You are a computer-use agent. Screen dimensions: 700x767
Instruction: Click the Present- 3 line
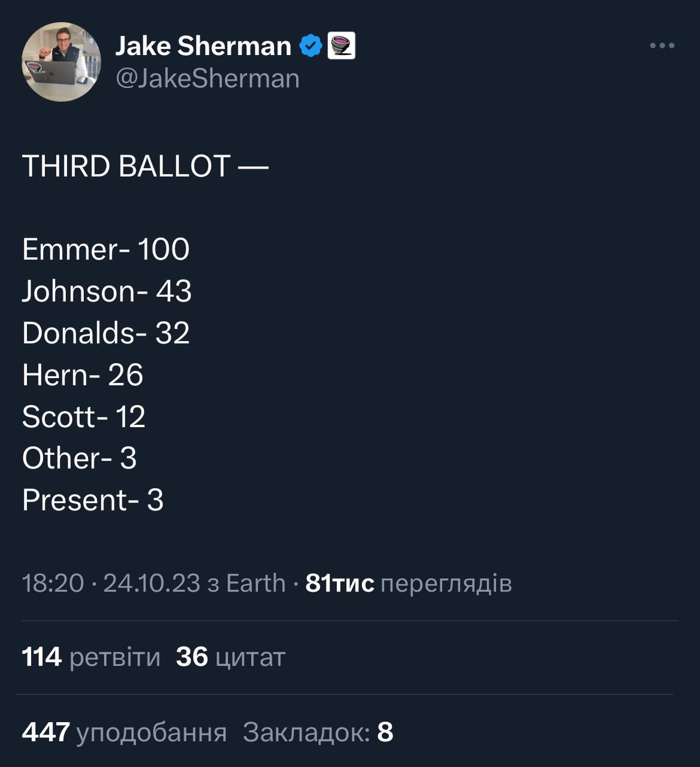(92, 500)
